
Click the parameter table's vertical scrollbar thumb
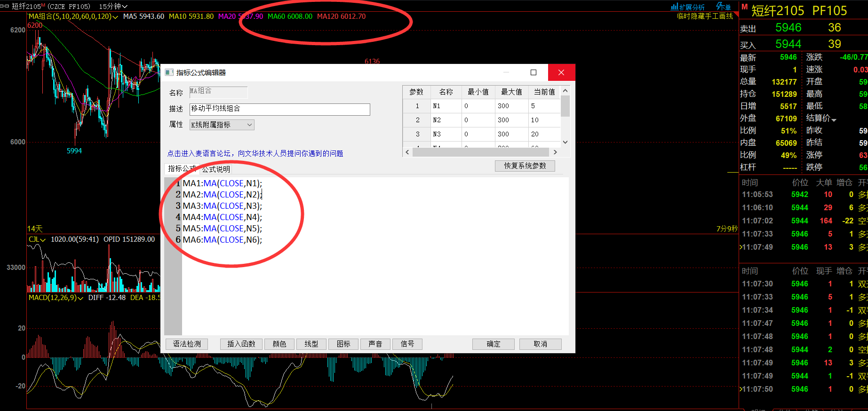point(565,106)
